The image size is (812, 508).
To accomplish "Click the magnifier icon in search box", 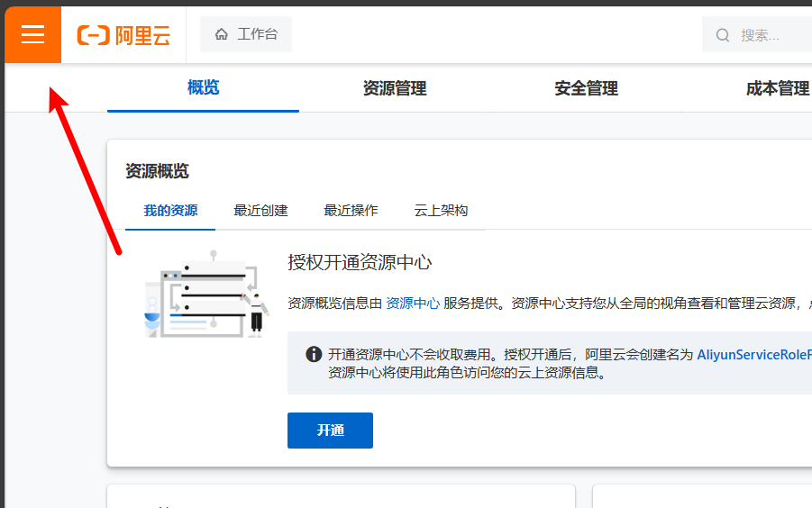I will click(x=723, y=35).
